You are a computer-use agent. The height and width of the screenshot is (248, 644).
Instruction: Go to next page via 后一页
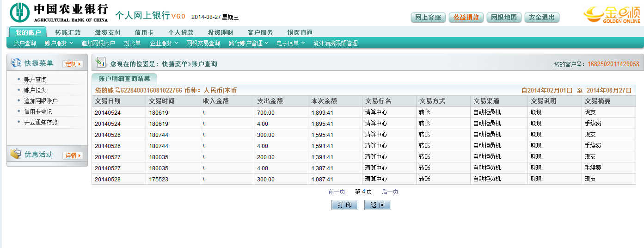[390, 192]
